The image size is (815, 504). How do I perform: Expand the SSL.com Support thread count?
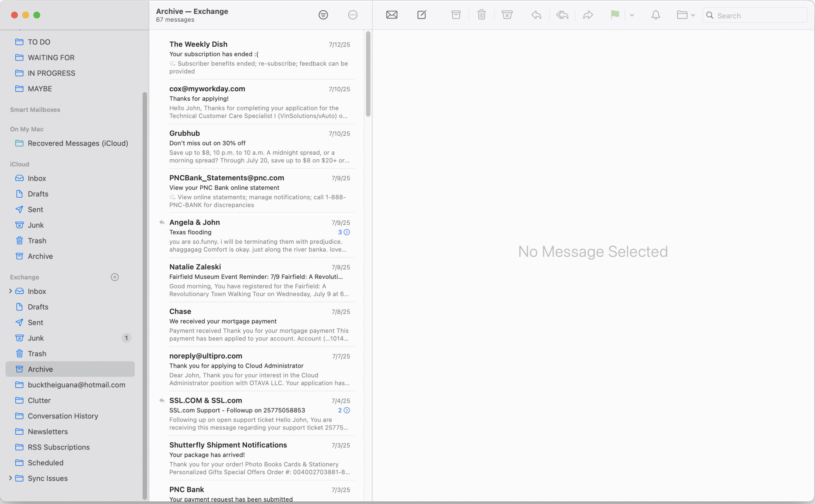point(344,410)
